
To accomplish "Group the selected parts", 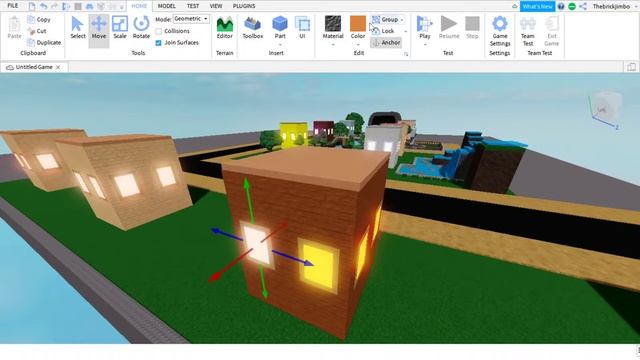I will pos(385,20).
